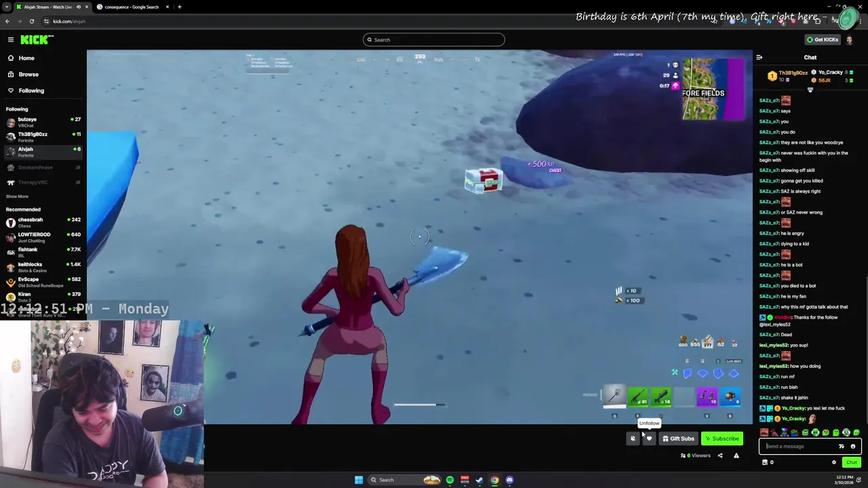Open the emoji picker in chat input
The width and height of the screenshot is (868, 488).
click(x=853, y=447)
